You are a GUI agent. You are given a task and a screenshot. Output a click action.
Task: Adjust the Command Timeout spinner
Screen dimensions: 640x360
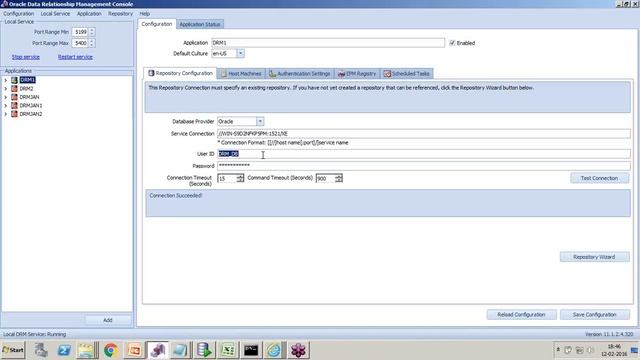coord(339,178)
